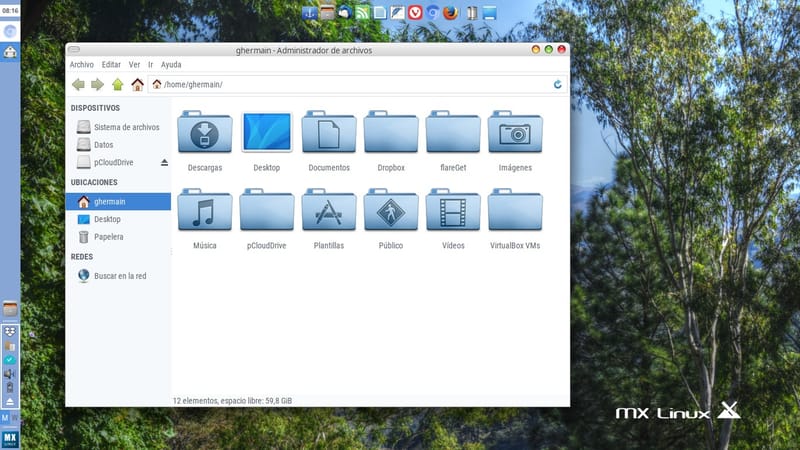Click the home folder toolbar icon

point(137,85)
